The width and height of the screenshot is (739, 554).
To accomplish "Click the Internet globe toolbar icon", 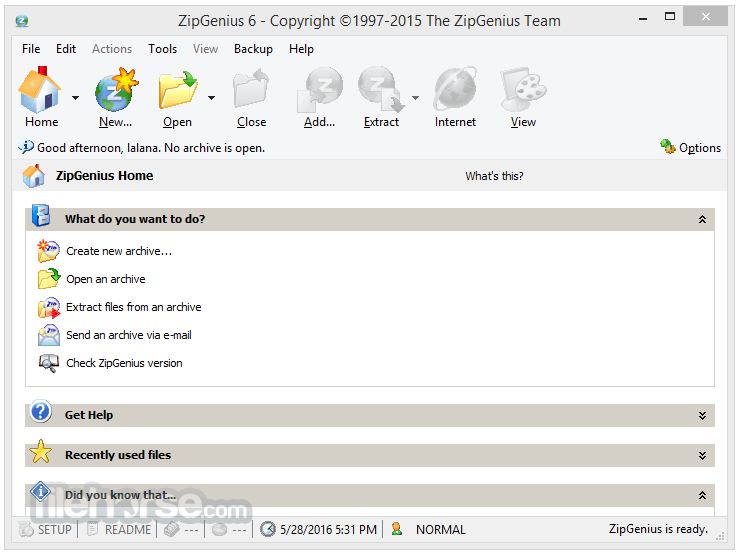I will [x=455, y=91].
